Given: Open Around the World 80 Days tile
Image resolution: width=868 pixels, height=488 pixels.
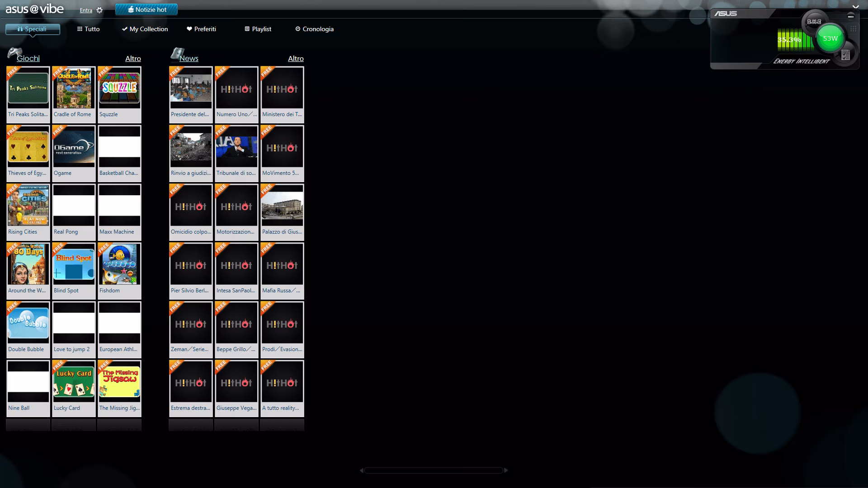Looking at the screenshot, I should (x=28, y=271).
